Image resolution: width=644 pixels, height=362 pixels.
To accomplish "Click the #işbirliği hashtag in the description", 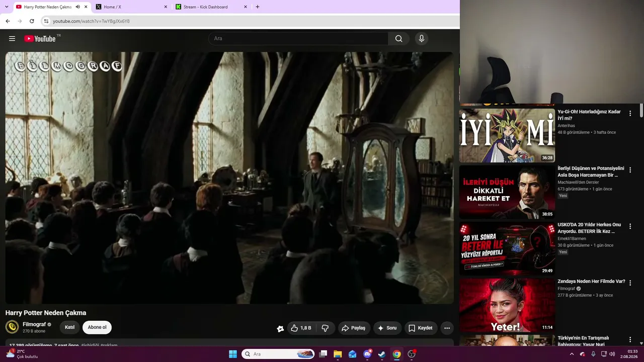I will (x=90, y=345).
